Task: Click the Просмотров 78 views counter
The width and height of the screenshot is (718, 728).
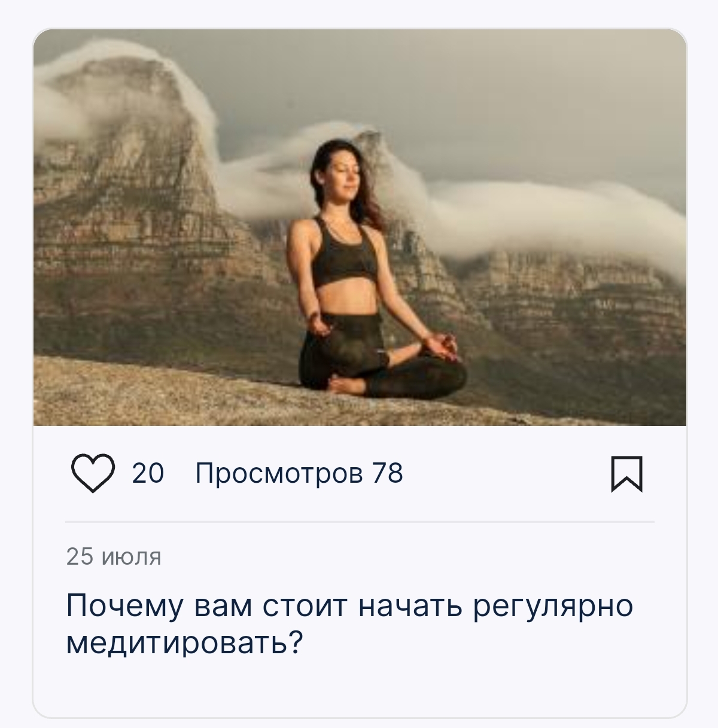Action: point(299,473)
